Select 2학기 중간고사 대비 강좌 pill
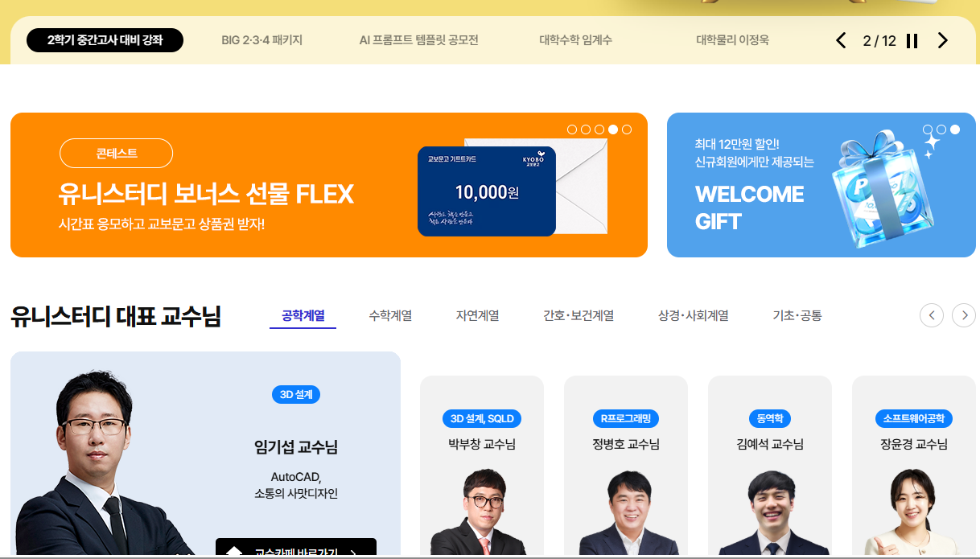Screen dimensions: 980x559 click(105, 40)
